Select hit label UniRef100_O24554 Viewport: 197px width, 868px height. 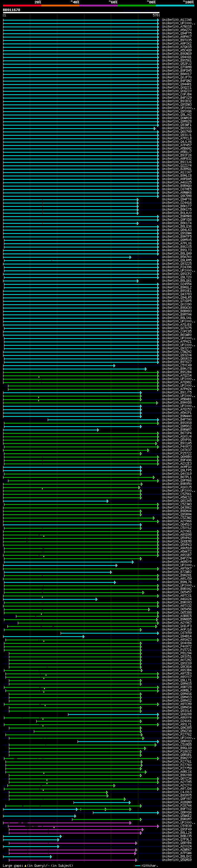click(177, 284)
